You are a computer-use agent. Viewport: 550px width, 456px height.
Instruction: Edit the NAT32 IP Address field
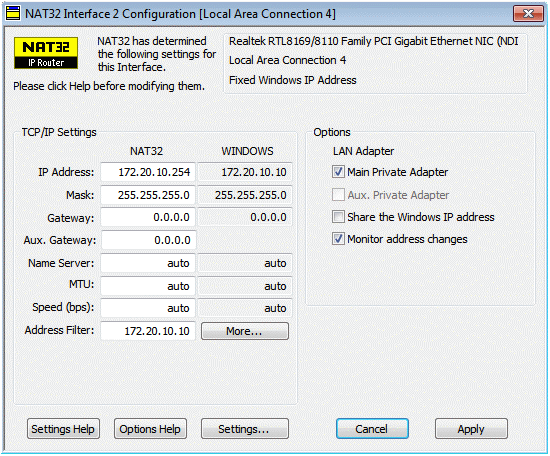click(148, 172)
